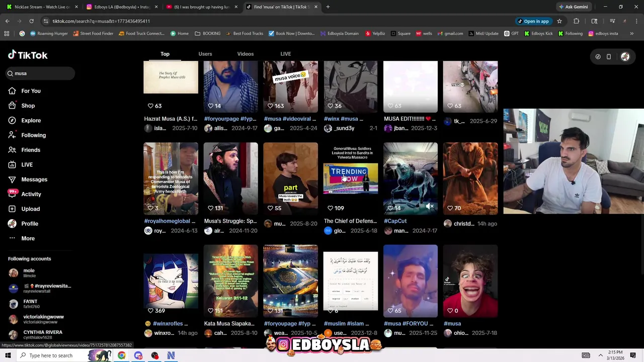The image size is (644, 362).
Task: Click the Upload plus icon
Action: 12,209
